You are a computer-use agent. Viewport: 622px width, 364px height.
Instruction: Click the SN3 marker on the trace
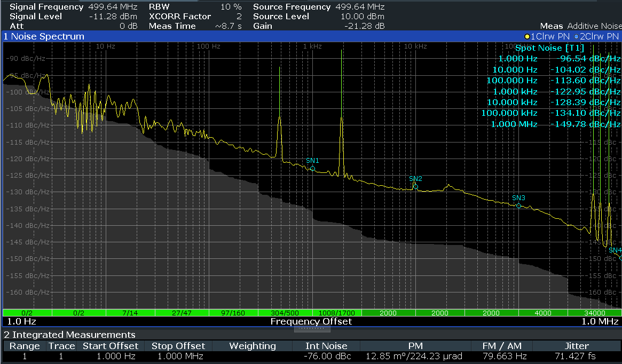coord(518,205)
